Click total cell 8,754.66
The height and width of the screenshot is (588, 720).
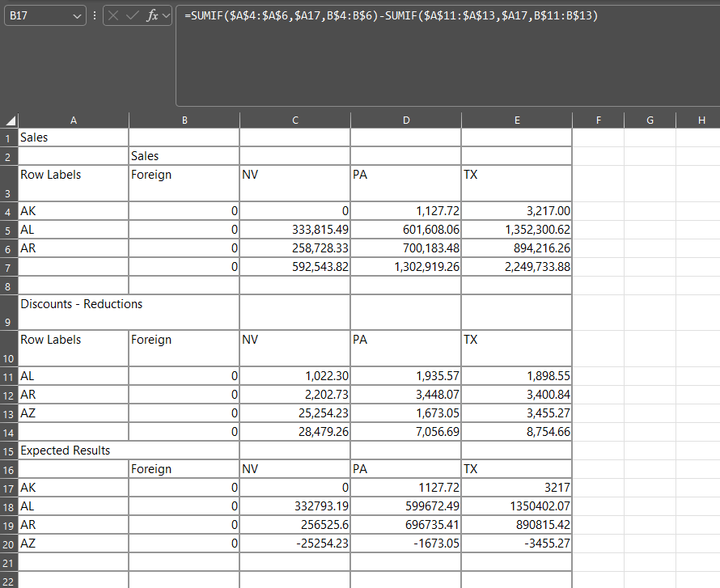click(x=517, y=431)
